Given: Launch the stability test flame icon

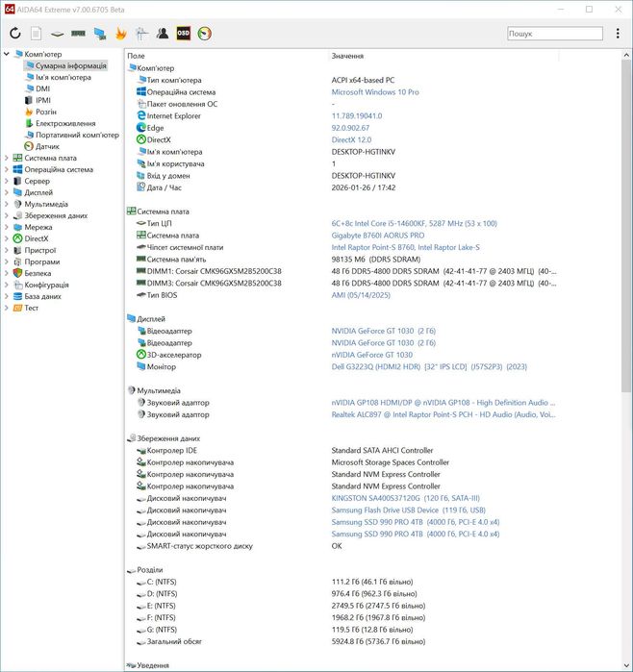Looking at the screenshot, I should pyautogui.click(x=121, y=34).
